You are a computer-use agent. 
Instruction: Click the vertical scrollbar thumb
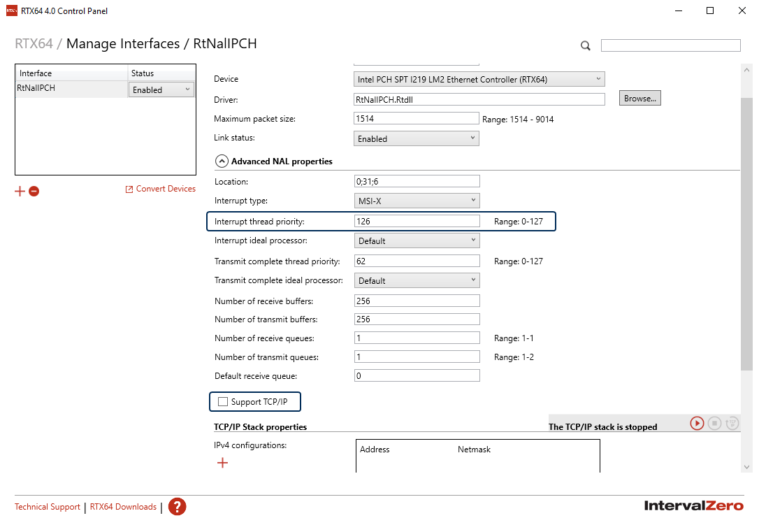[x=746, y=233]
